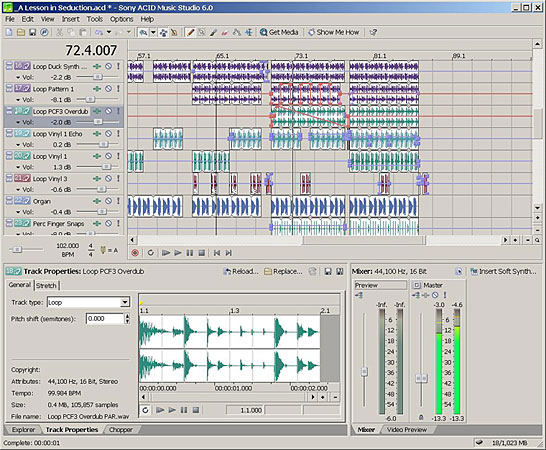Click track 21 icon for Loop Vinyl 3
This screenshot has width=546, height=450.
pyautogui.click(x=22, y=178)
